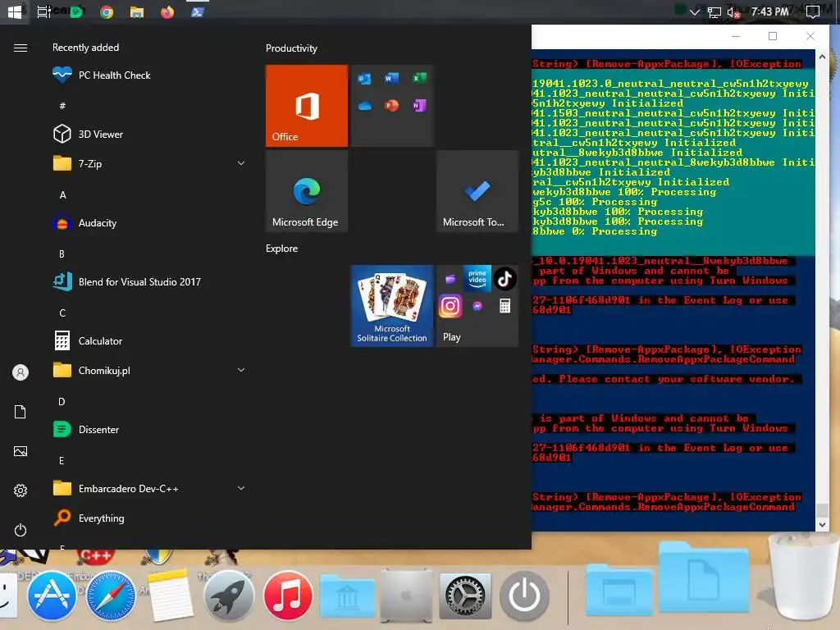The height and width of the screenshot is (630, 840).
Task: Open the OneNote icon in the Office tile group
Action: [x=419, y=106]
